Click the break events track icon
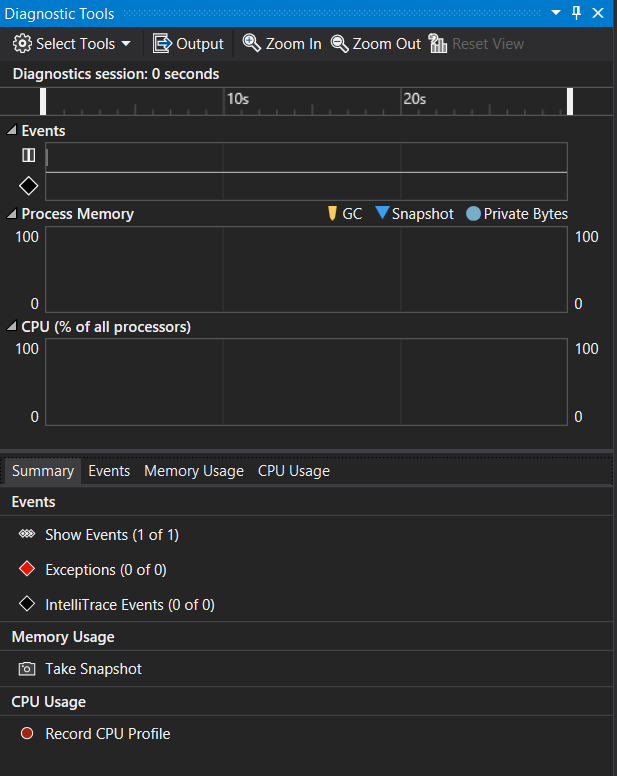617x776 pixels. pyautogui.click(x=29, y=155)
